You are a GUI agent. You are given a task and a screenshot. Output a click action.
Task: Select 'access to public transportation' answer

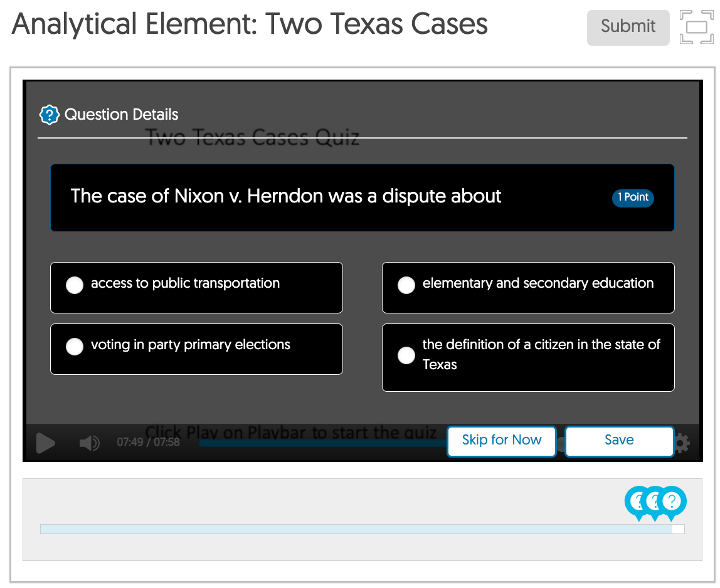[196, 288]
